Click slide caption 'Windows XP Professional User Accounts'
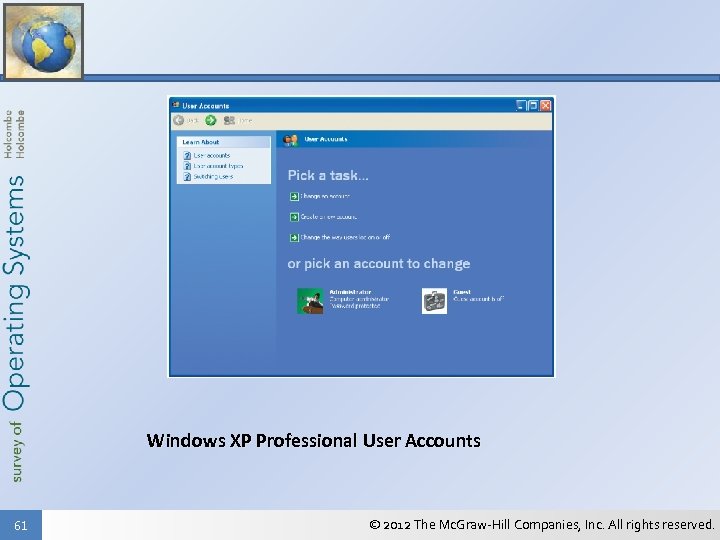Image resolution: width=720 pixels, height=540 pixels. (x=314, y=440)
